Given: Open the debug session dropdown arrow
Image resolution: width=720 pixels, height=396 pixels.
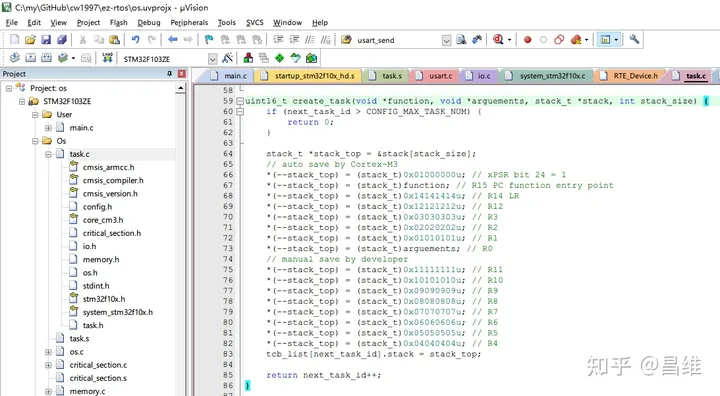Looking at the screenshot, I should tap(509, 40).
